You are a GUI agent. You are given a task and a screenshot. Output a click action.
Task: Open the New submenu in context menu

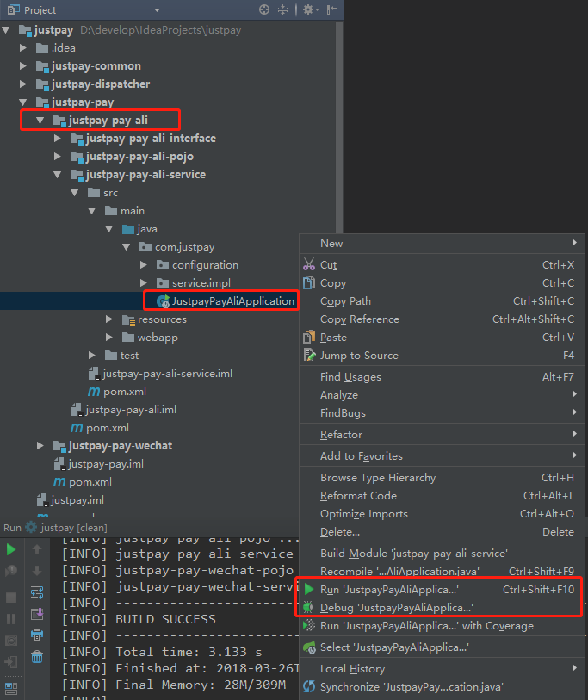(x=442, y=244)
